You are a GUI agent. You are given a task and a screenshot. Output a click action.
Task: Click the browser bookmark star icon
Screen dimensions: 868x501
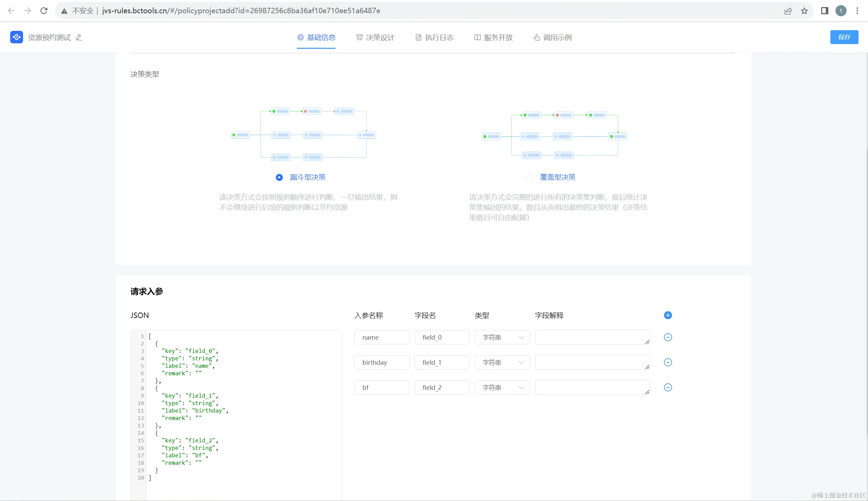point(804,11)
